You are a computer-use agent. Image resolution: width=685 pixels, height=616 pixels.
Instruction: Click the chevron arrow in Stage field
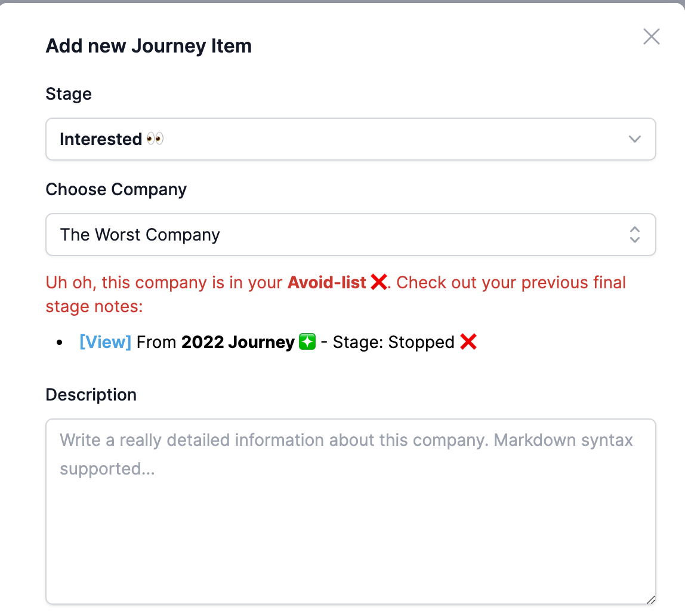634,139
